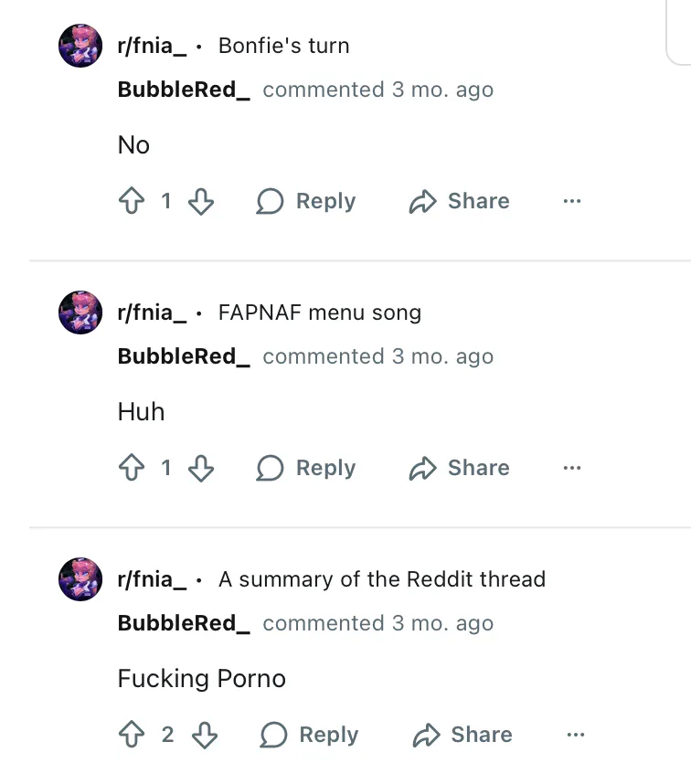Image resolution: width=691 pixels, height=784 pixels.
Task: Upvote the comment with 2 votes
Action: coord(133,735)
